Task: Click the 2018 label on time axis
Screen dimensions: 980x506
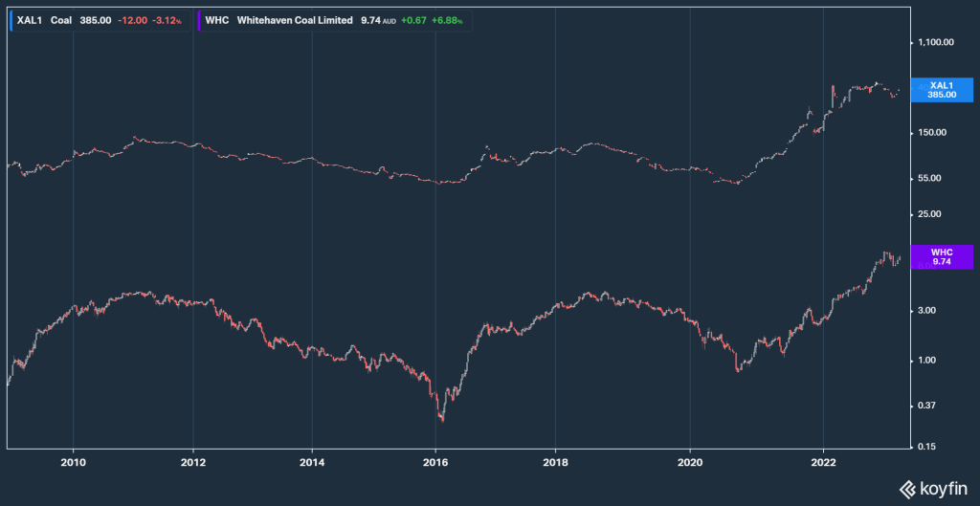Action: (x=555, y=462)
